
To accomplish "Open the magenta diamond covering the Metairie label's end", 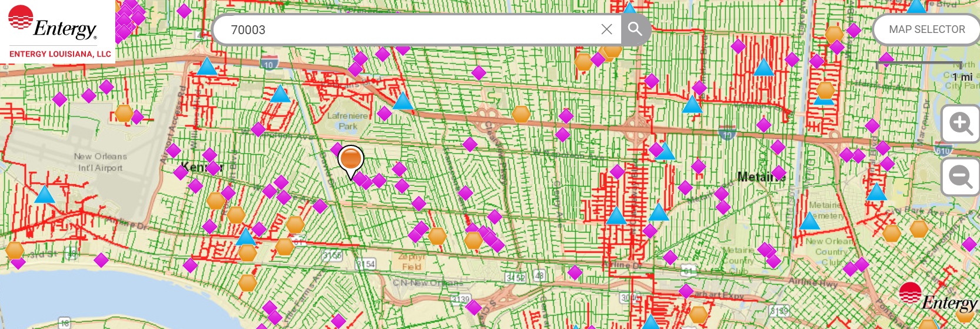I will (x=779, y=174).
